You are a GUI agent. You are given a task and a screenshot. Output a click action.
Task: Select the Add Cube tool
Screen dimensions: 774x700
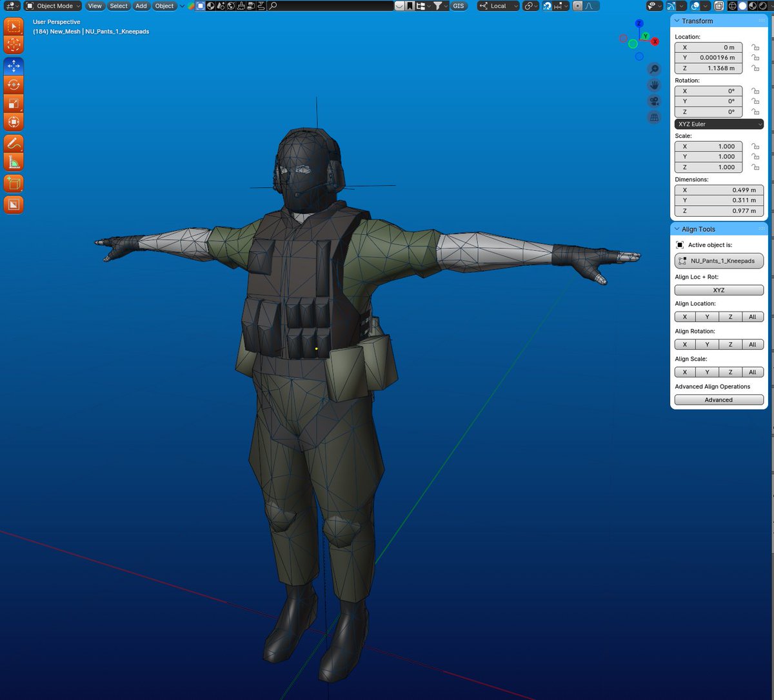point(14,183)
